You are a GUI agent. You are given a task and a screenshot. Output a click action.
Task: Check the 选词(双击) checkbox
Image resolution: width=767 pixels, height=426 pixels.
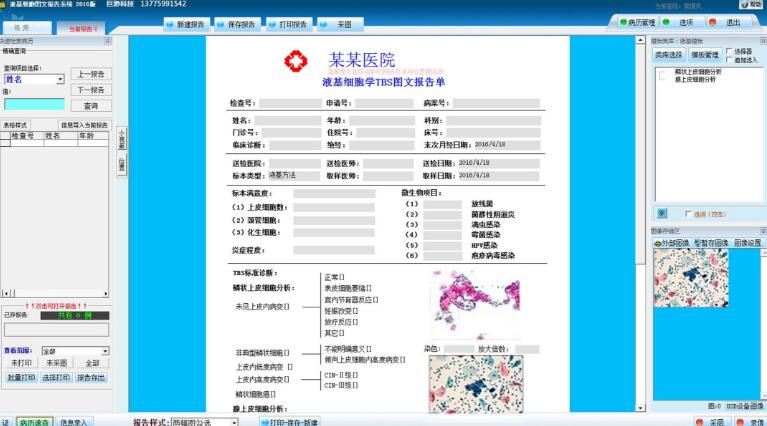(x=688, y=214)
